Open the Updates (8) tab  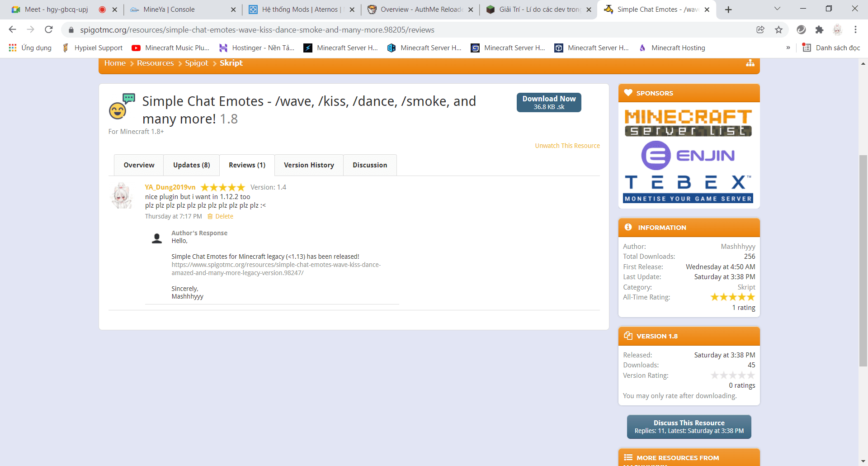(x=191, y=165)
